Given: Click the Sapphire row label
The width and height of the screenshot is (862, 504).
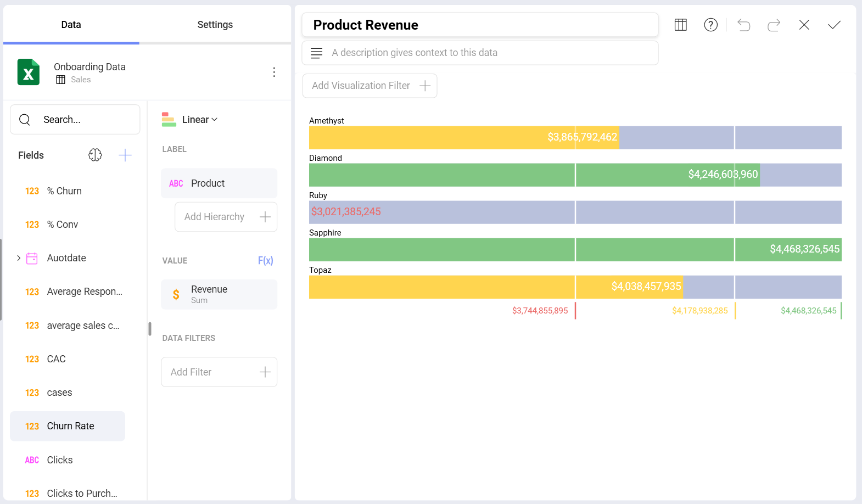Looking at the screenshot, I should (325, 233).
